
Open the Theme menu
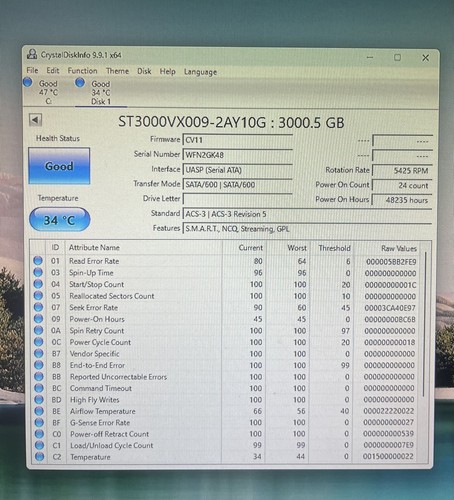[x=117, y=71]
